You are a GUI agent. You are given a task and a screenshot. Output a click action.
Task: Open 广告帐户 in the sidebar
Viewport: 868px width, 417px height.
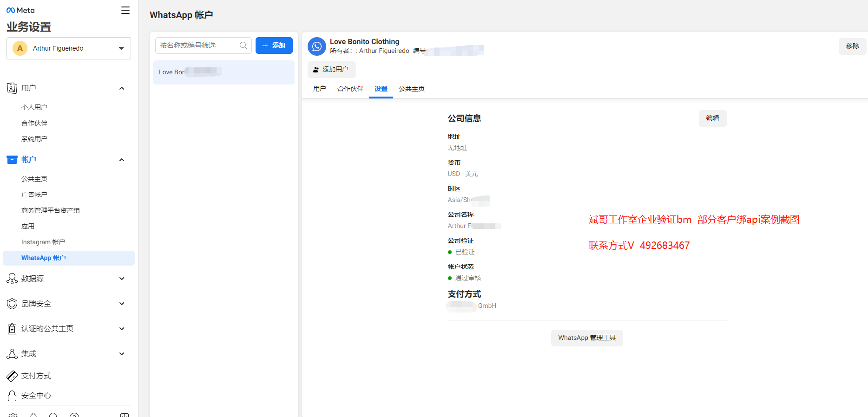tap(34, 195)
